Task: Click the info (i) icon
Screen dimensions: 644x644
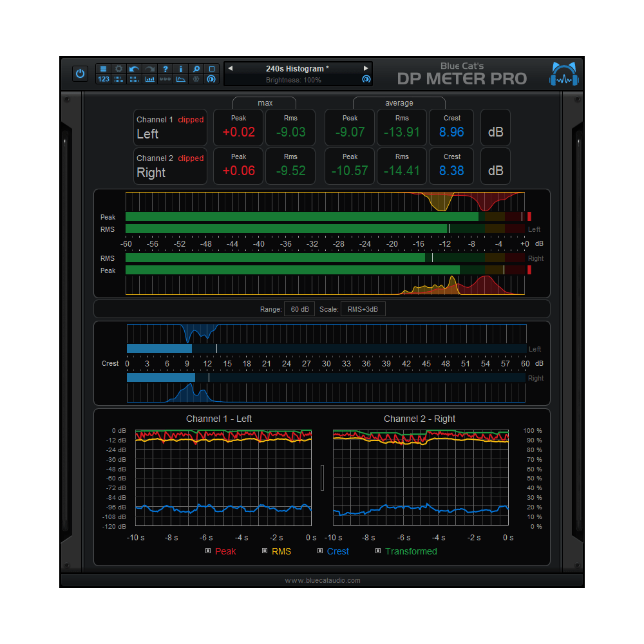Action: tap(180, 70)
